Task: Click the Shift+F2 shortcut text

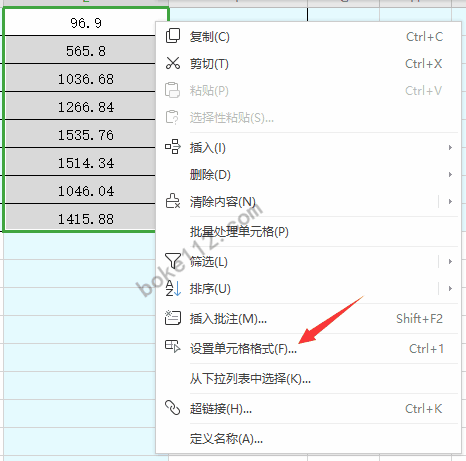Action: (x=419, y=319)
